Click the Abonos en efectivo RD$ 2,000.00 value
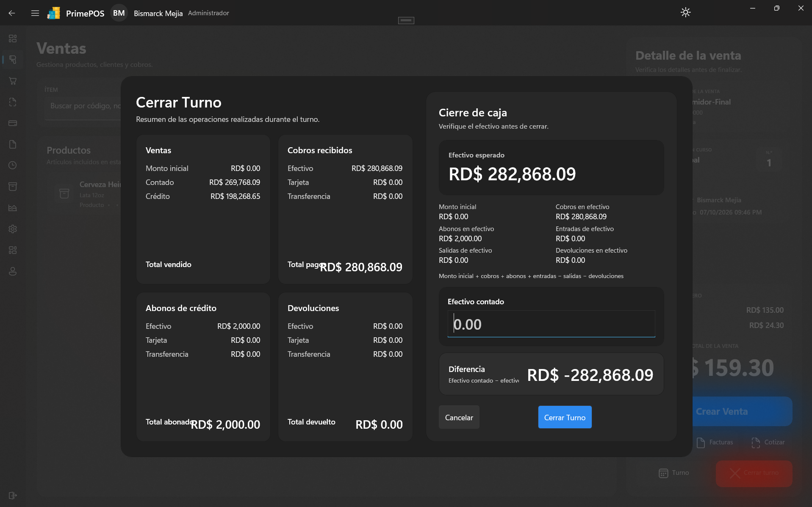The height and width of the screenshot is (507, 812). 460,239
